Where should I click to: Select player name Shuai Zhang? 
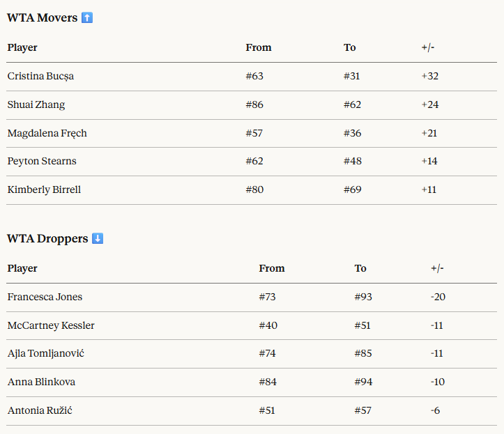(x=36, y=104)
